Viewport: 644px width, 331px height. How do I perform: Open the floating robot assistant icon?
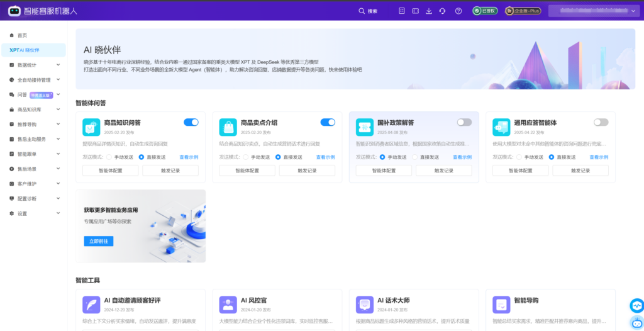click(x=636, y=323)
